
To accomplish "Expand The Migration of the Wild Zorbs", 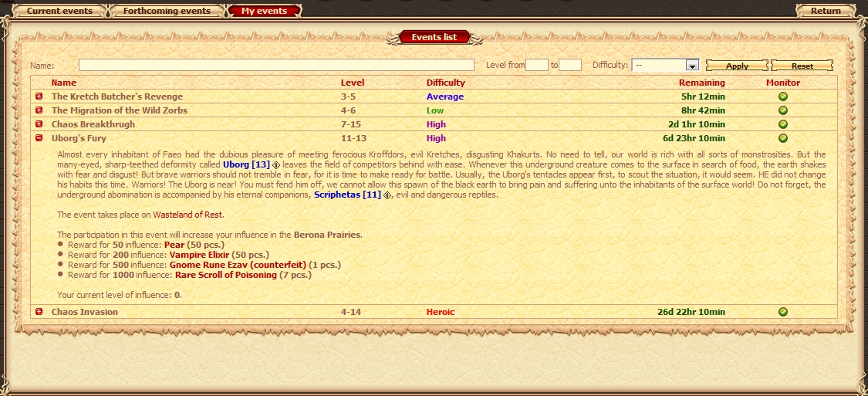I will click(39, 110).
